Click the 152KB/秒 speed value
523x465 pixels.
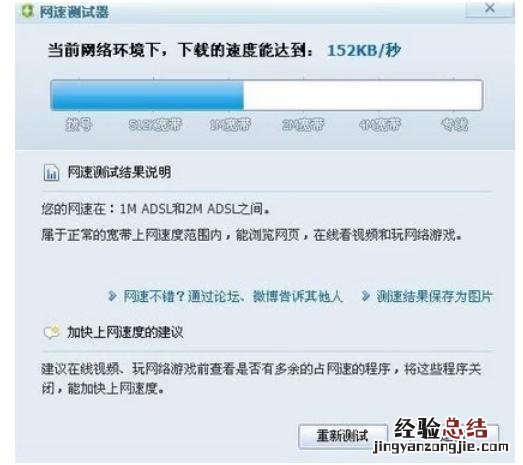(364, 51)
